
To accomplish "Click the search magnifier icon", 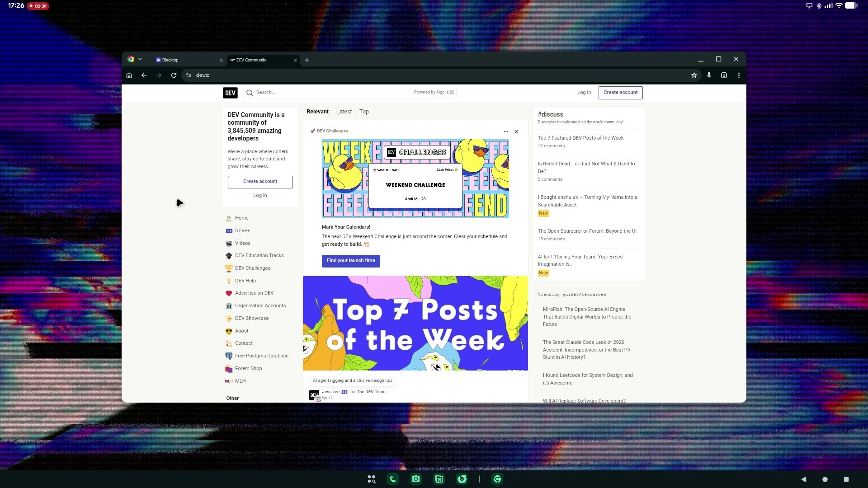I will coord(250,93).
